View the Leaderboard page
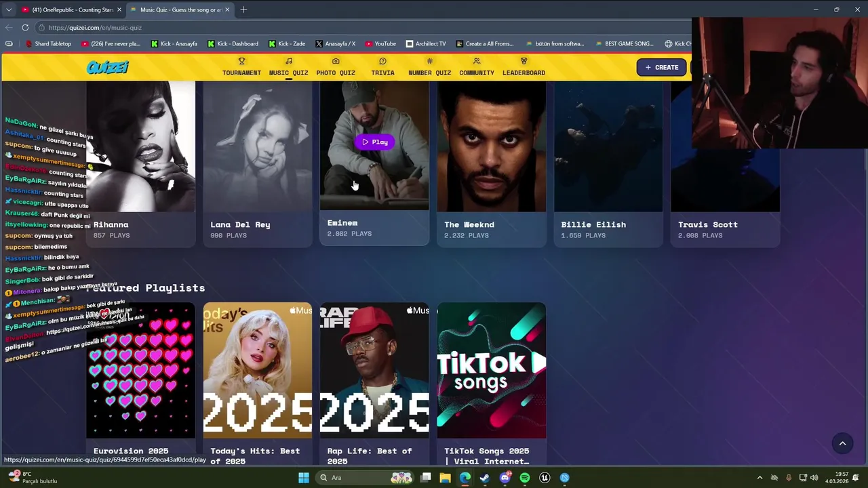The height and width of the screenshot is (488, 868). coord(524,67)
